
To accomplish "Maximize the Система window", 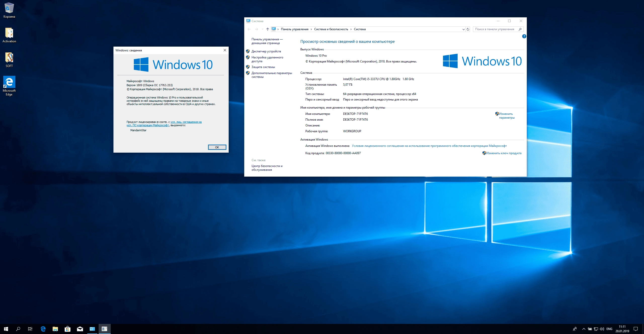I will (x=509, y=21).
